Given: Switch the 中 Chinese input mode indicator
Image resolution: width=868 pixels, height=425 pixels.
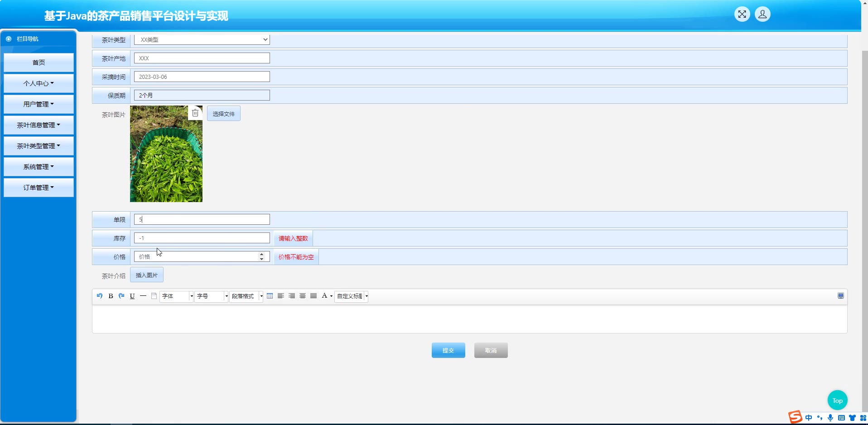Looking at the screenshot, I should point(809,418).
